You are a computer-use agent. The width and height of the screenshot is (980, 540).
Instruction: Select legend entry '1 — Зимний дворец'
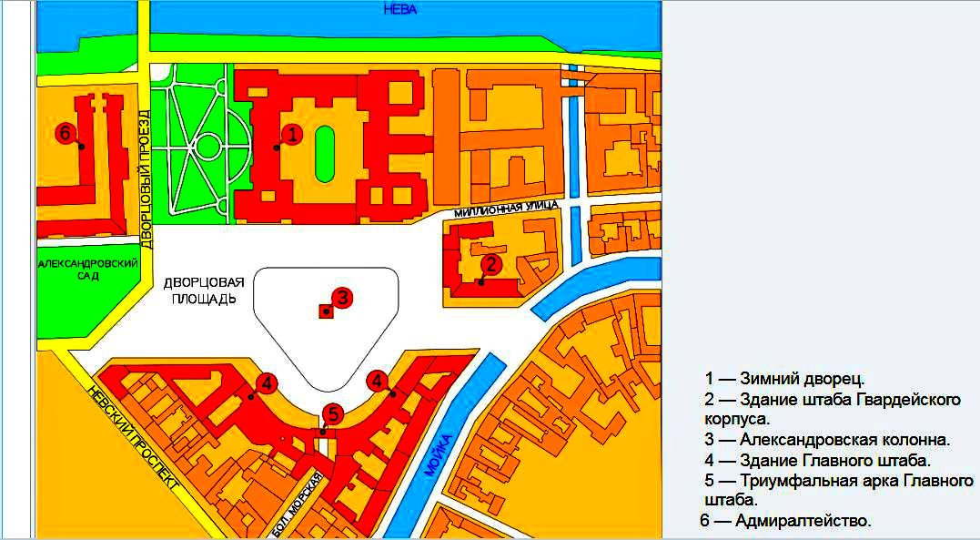(785, 379)
